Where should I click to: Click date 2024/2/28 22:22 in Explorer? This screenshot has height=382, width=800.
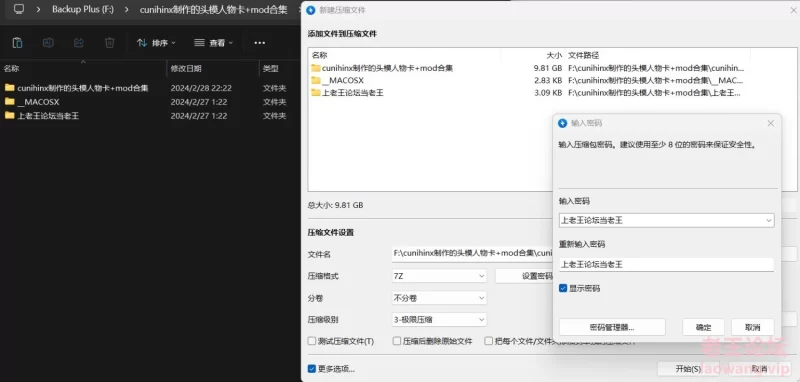tap(201, 88)
